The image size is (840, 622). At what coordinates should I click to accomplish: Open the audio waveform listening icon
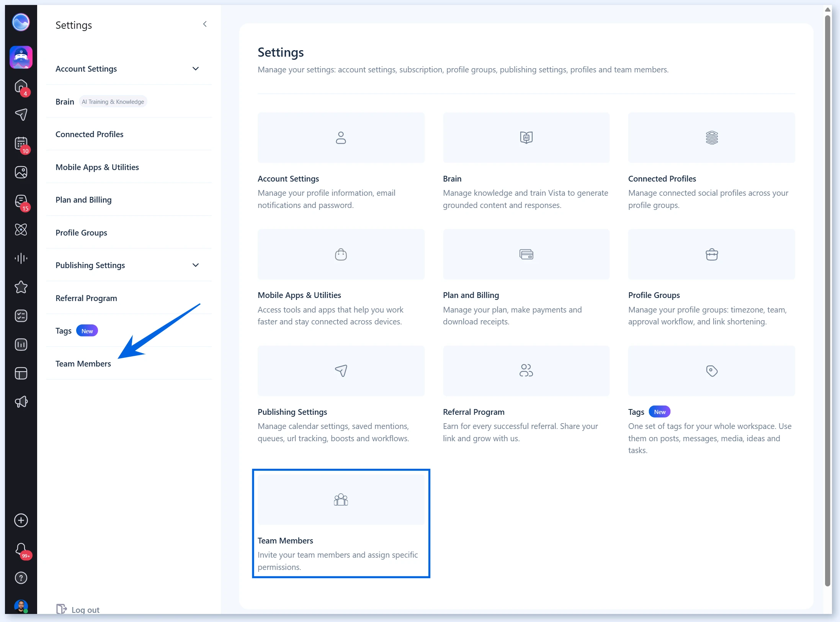click(21, 258)
